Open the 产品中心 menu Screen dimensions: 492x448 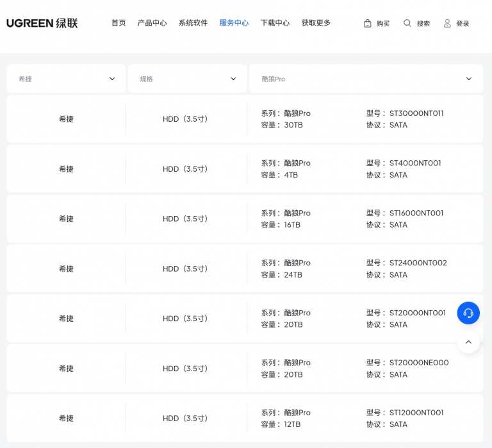(x=152, y=23)
